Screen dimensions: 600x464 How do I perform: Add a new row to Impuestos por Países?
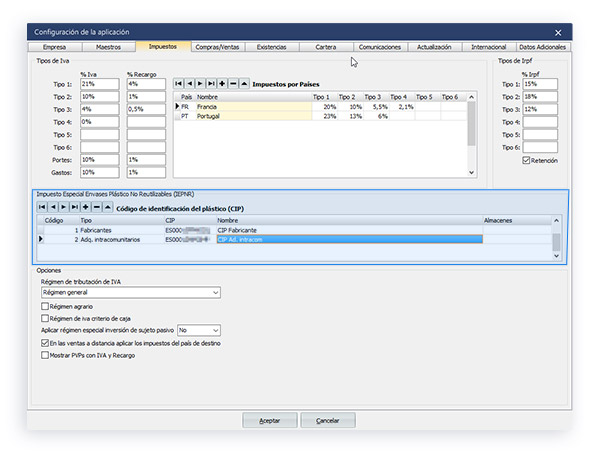222,83
